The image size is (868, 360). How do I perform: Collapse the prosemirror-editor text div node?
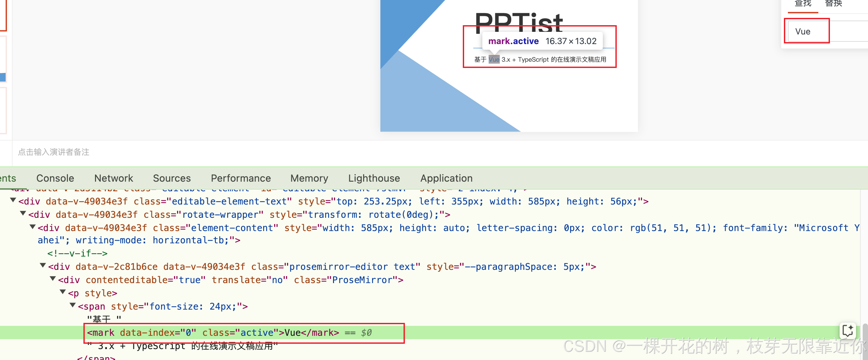pyautogui.click(x=43, y=266)
